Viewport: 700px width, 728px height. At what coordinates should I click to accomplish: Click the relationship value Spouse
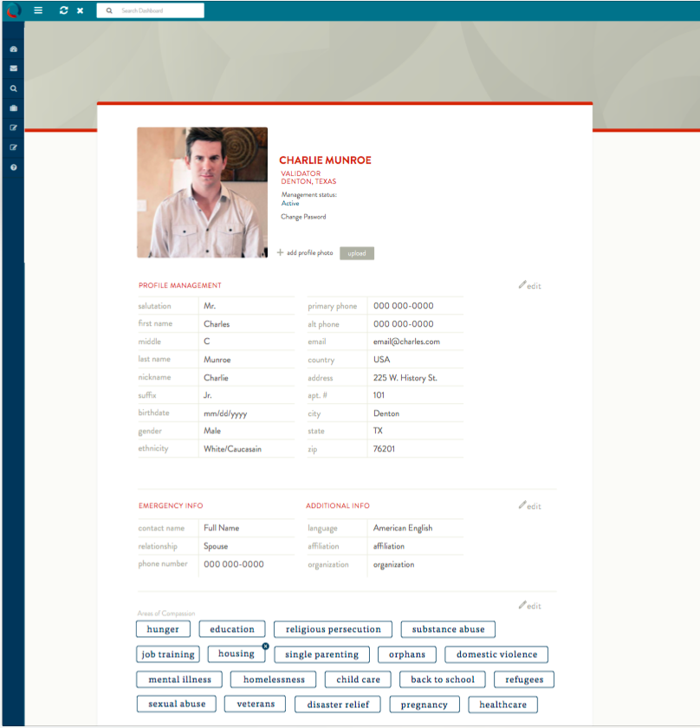point(216,546)
